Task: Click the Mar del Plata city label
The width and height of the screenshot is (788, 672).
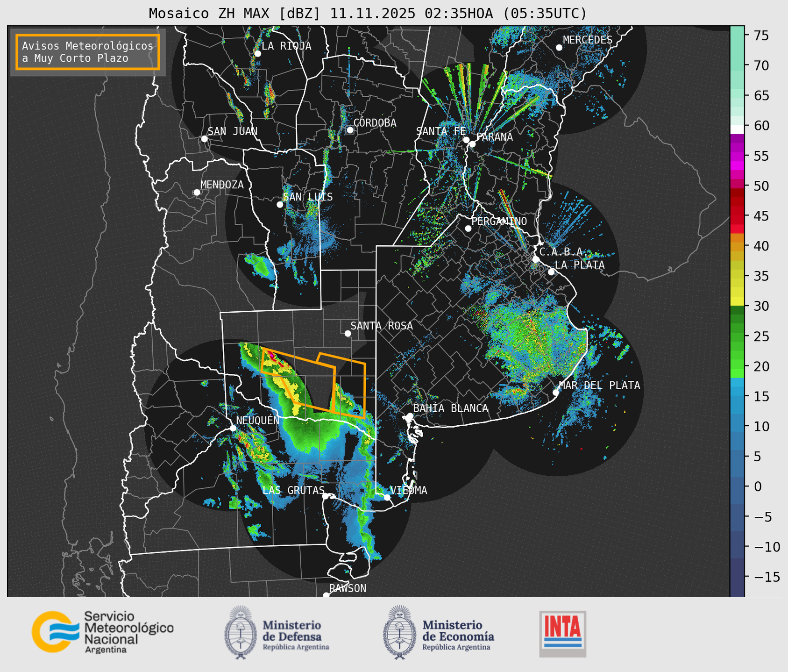Action: tap(599, 386)
